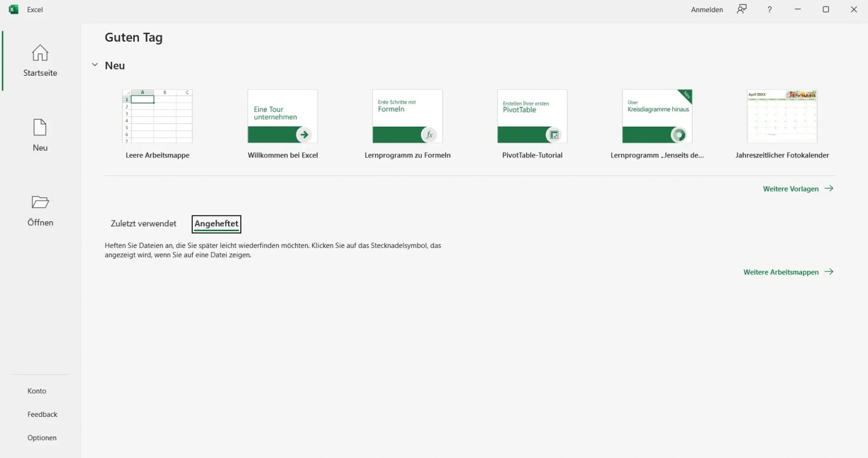Click Anmelden to sign in
Image resolution: width=868 pixels, height=458 pixels.
tap(707, 9)
